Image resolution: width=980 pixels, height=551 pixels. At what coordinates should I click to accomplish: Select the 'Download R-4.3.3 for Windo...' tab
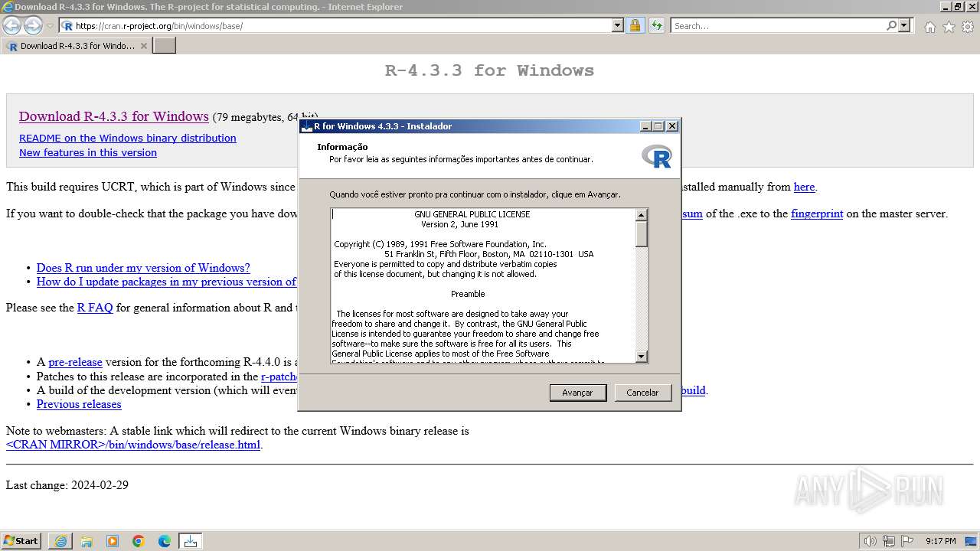pyautogui.click(x=77, y=46)
